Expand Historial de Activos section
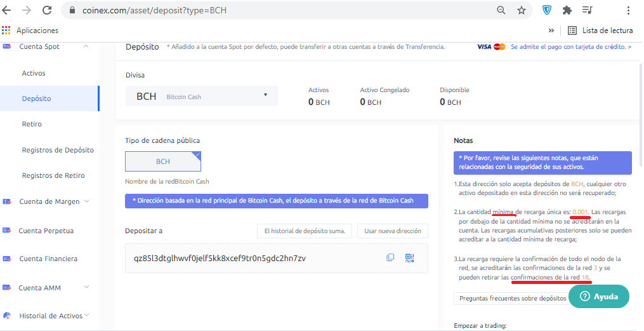The width and height of the screenshot is (644, 331). (x=87, y=315)
